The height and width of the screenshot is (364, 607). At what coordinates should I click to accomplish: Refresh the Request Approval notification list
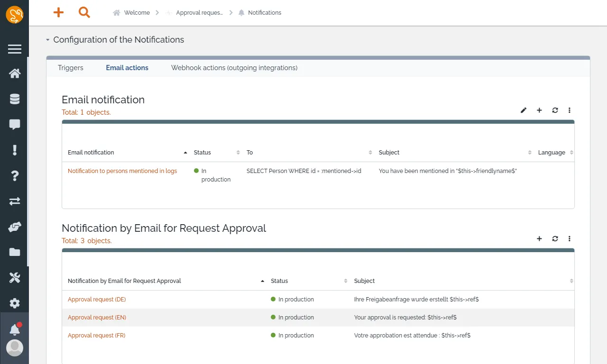[x=555, y=239]
